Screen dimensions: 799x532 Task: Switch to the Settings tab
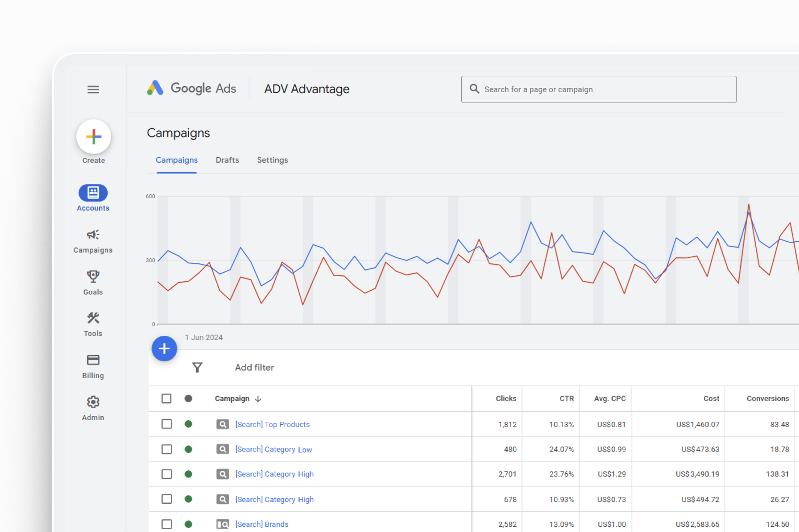(272, 160)
